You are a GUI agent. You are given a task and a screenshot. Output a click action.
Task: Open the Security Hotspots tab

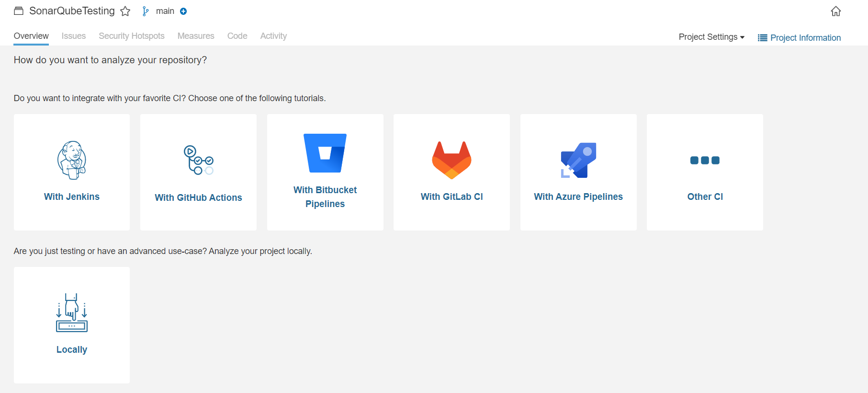tap(132, 36)
